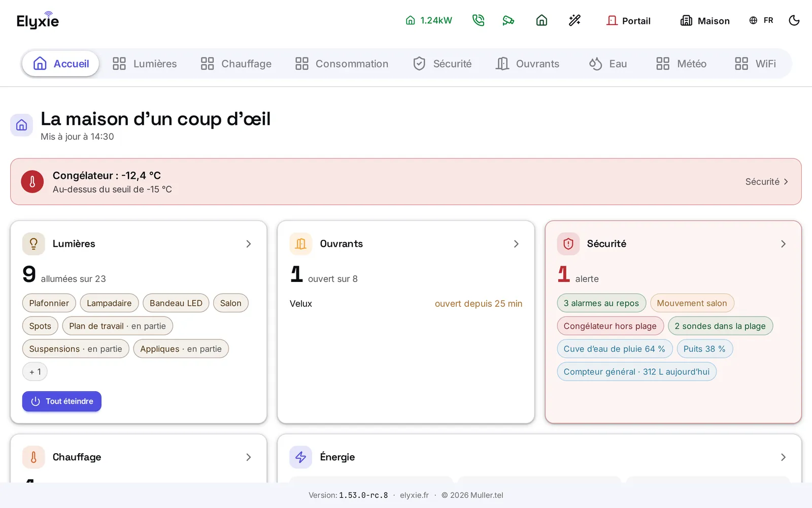This screenshot has height=508, width=812.
Task: Expand the Lumières card chevron
Action: 249,244
